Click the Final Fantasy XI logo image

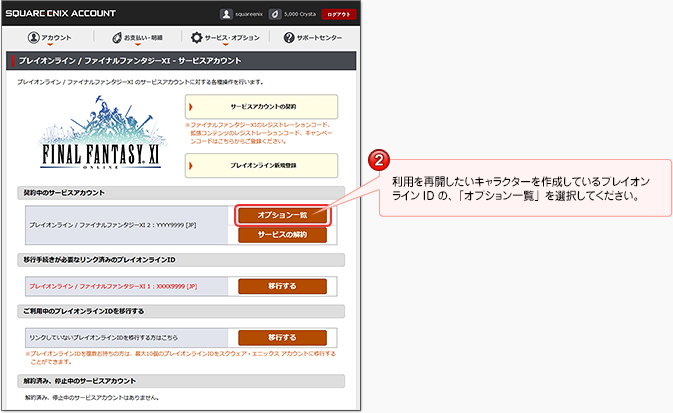[101, 132]
